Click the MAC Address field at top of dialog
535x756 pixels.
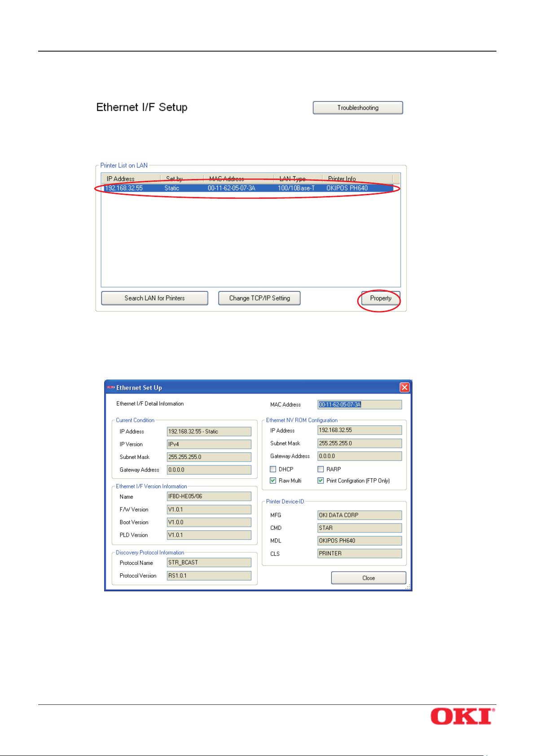[x=360, y=405]
